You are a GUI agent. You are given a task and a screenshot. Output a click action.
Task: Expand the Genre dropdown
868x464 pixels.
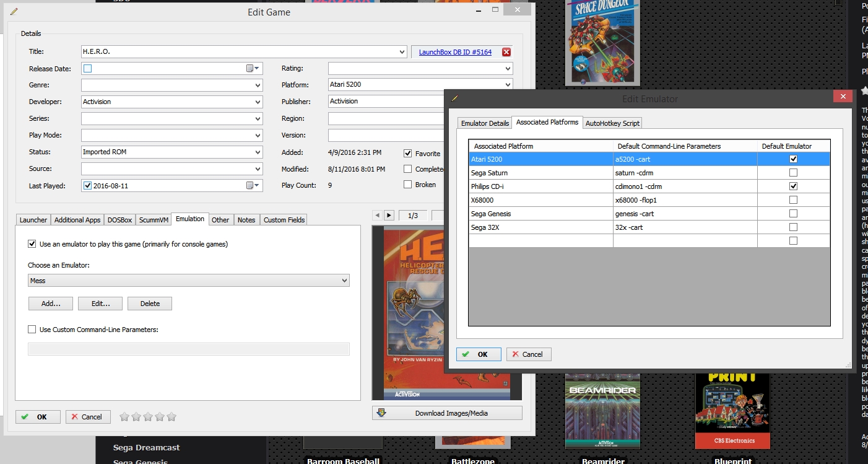[x=258, y=85]
